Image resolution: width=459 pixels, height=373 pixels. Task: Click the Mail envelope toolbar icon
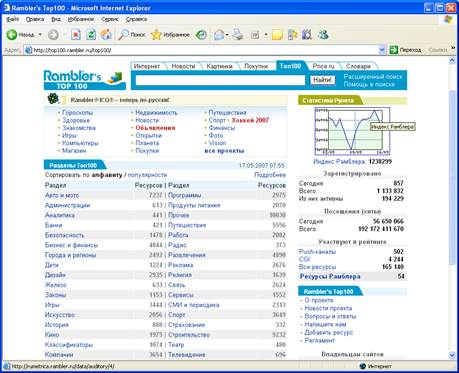click(x=219, y=35)
